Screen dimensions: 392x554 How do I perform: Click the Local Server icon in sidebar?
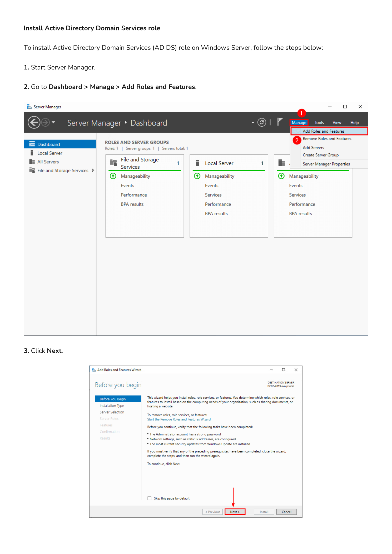pyautogui.click(x=32, y=153)
